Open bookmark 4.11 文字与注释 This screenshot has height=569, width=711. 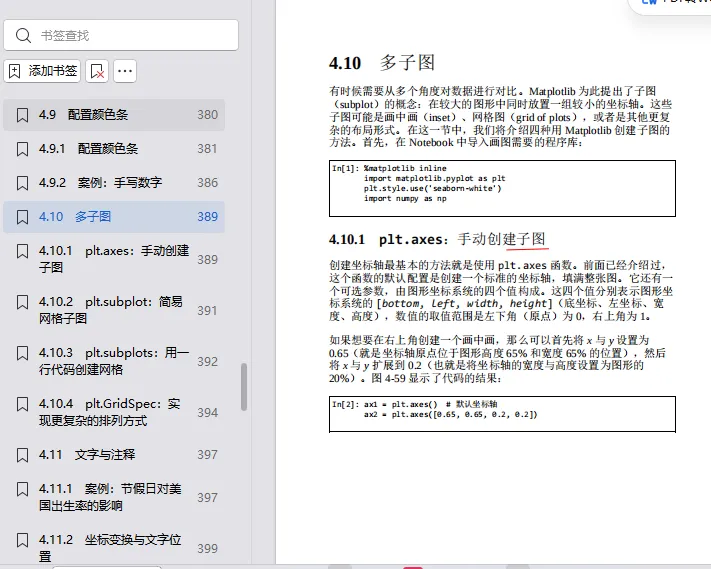(x=114, y=455)
